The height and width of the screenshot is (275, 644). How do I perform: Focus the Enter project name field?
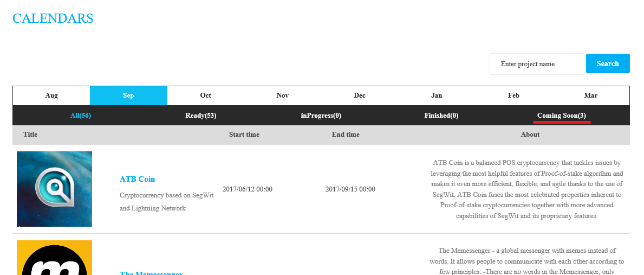tap(536, 64)
